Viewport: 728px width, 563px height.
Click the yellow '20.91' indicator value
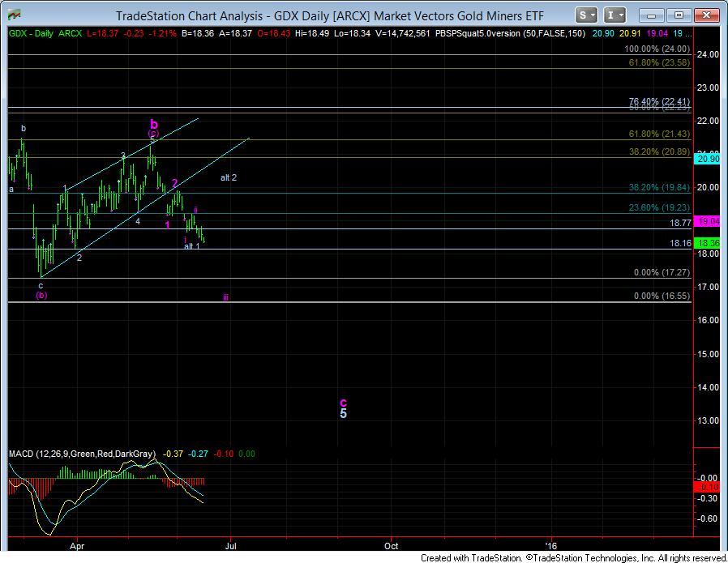630,33
